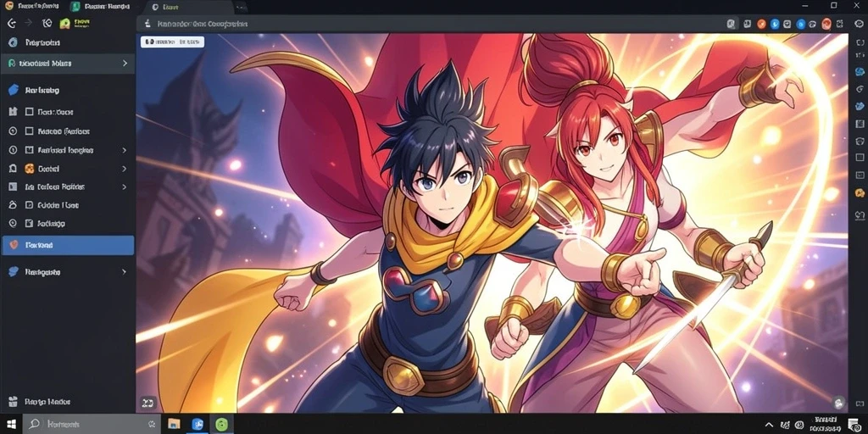Click the orange circular icon in the top toolbar
The height and width of the screenshot is (434, 868).
(762, 24)
